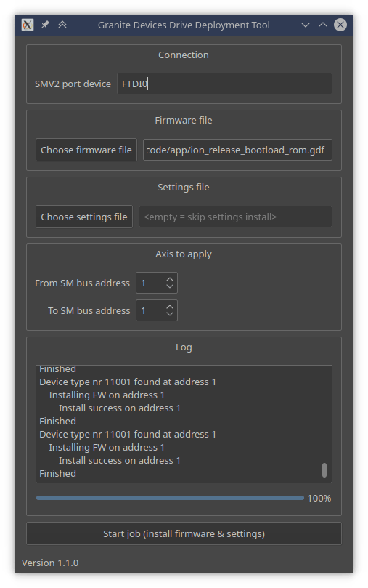Select the final 'Finished' log line
The height and width of the screenshot is (588, 368).
[x=57, y=473]
